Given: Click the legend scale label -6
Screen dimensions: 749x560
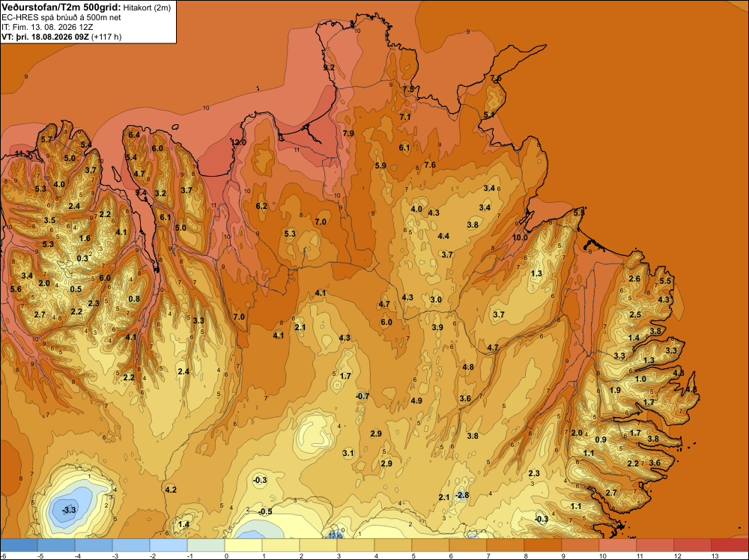Looking at the screenshot, I should (x=3, y=556).
